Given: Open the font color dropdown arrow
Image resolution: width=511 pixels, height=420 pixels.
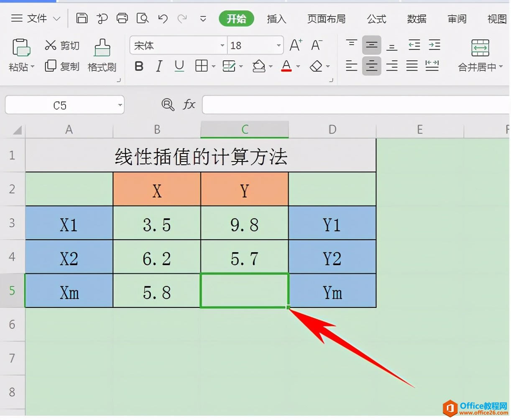Looking at the screenshot, I should (298, 67).
